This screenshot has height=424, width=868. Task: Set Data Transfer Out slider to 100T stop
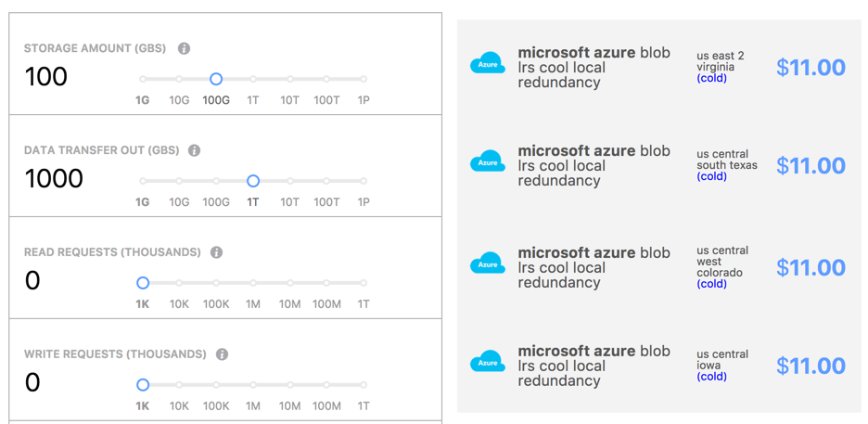point(326,181)
